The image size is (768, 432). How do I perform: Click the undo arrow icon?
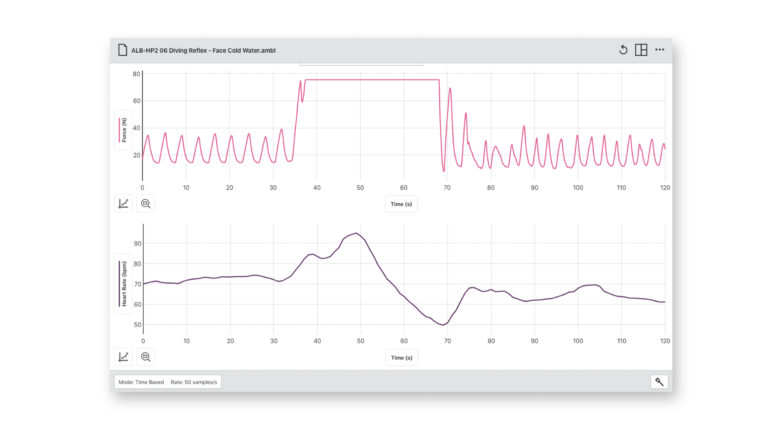(623, 50)
